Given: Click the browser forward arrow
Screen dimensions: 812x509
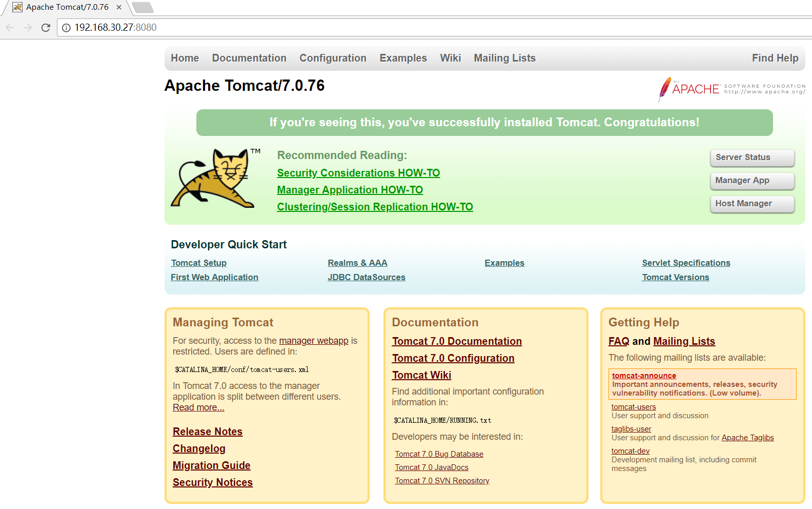Looking at the screenshot, I should (x=28, y=28).
